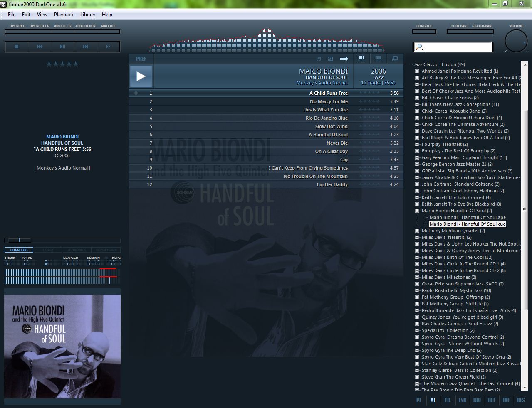
Task: Select the REPLAYGAIN indicator button
Action: [x=106, y=250]
